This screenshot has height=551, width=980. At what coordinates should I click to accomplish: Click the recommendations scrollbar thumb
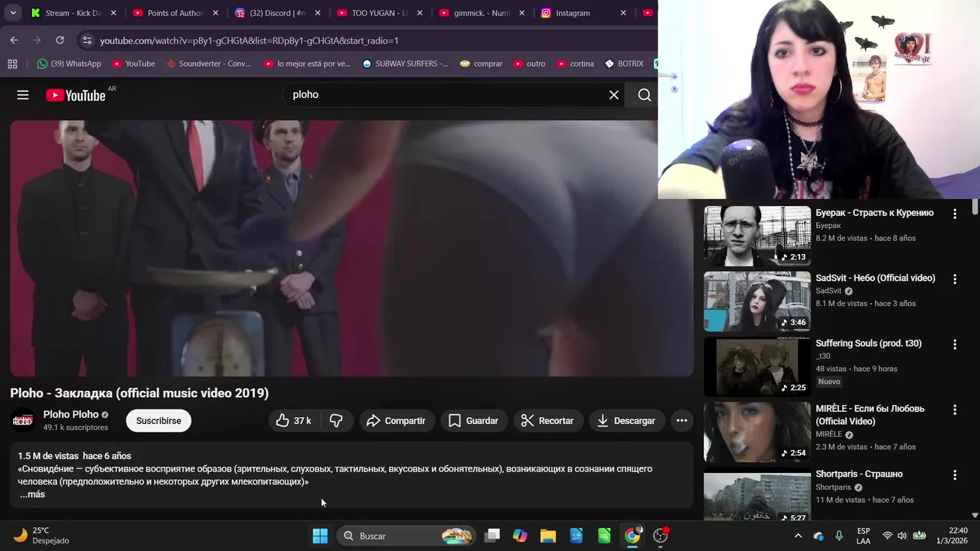click(x=975, y=207)
